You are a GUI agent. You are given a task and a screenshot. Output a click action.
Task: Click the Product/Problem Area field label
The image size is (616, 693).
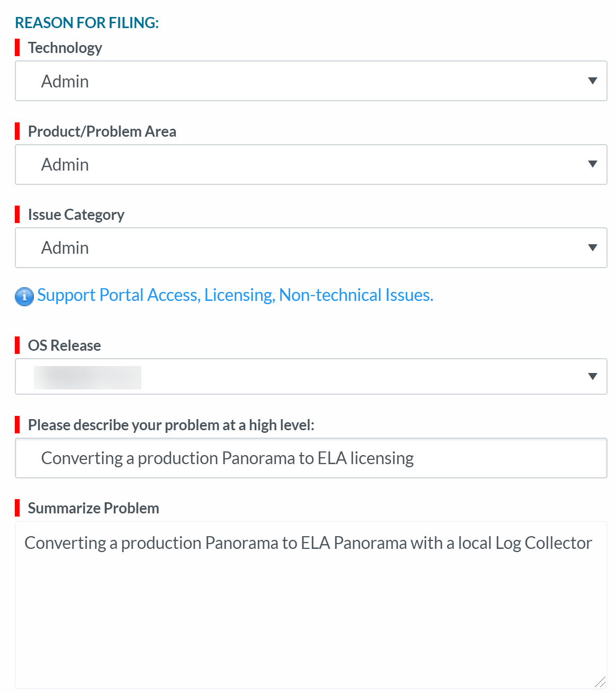pos(102,131)
